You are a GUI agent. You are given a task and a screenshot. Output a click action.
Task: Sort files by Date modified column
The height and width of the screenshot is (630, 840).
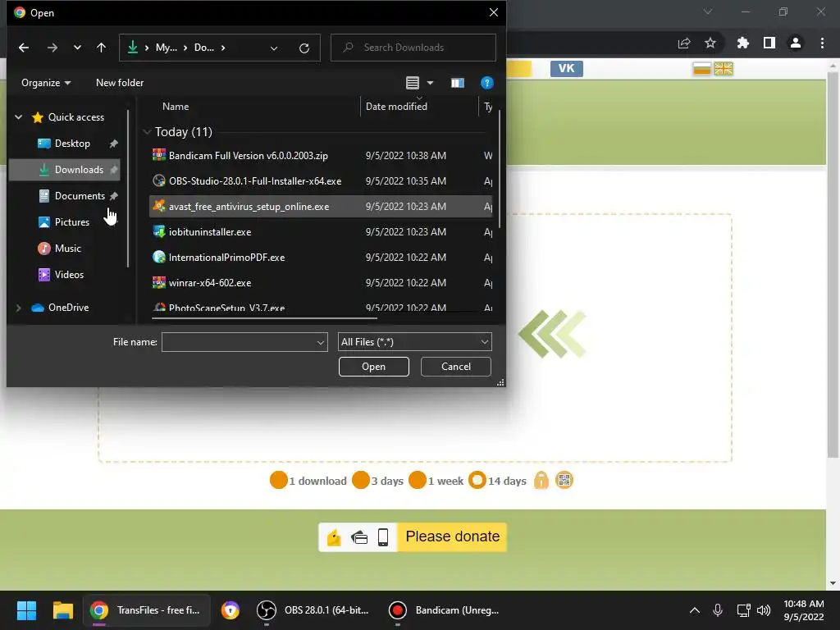coord(396,107)
